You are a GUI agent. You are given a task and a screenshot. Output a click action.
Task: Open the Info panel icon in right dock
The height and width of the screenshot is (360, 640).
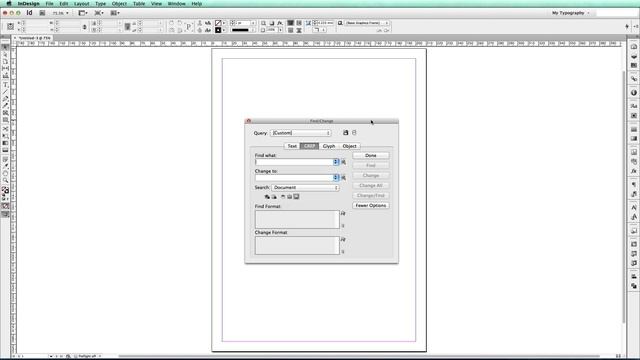(634, 93)
